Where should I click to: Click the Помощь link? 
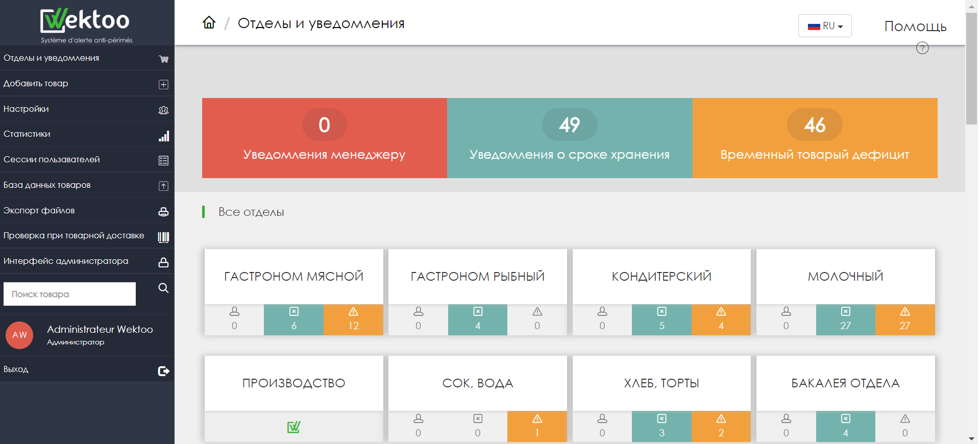[x=915, y=27]
